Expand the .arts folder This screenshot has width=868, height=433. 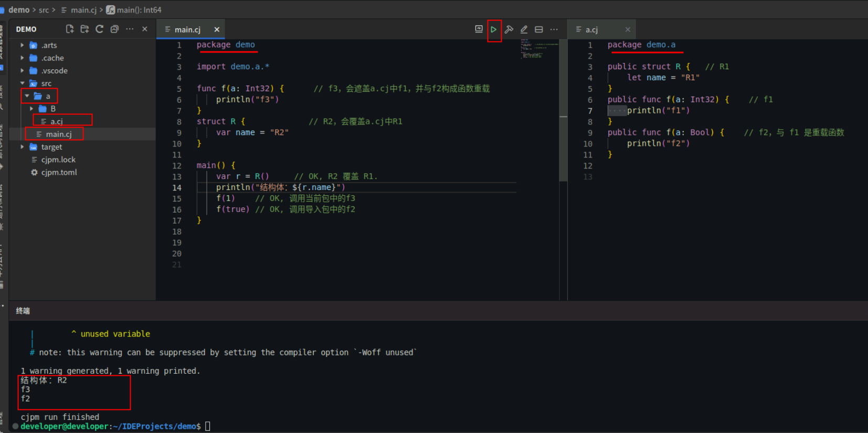point(22,45)
